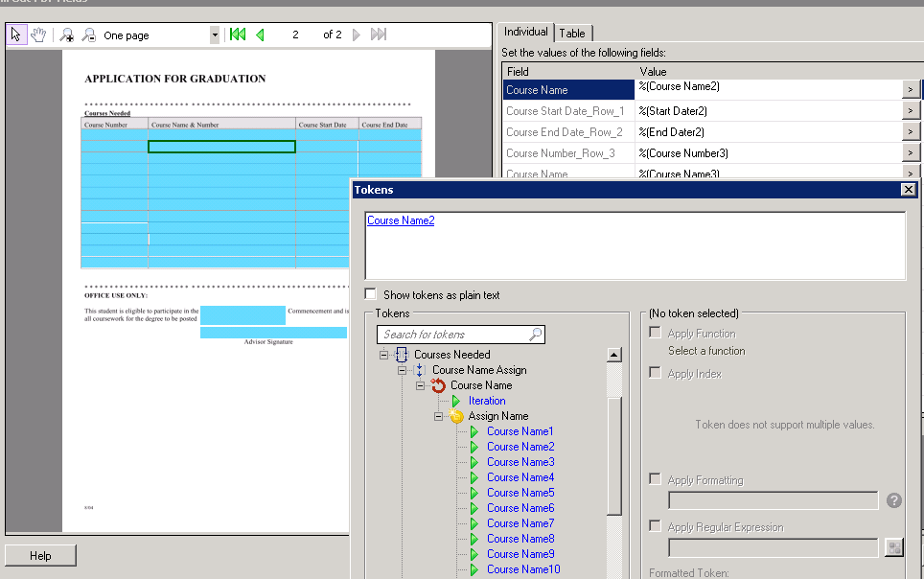Screen dimensions: 924x579
Task: Select the Course Name8 token
Action: point(520,539)
